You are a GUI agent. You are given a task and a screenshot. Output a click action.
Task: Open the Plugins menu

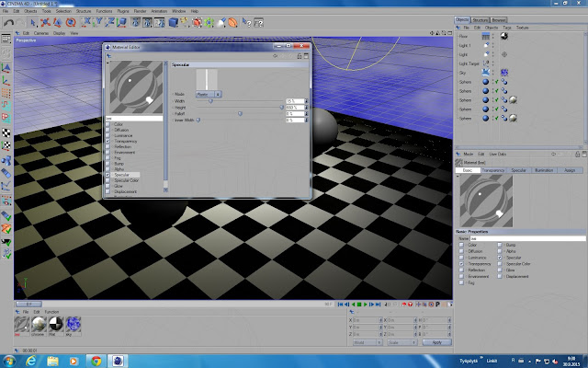coord(122,11)
